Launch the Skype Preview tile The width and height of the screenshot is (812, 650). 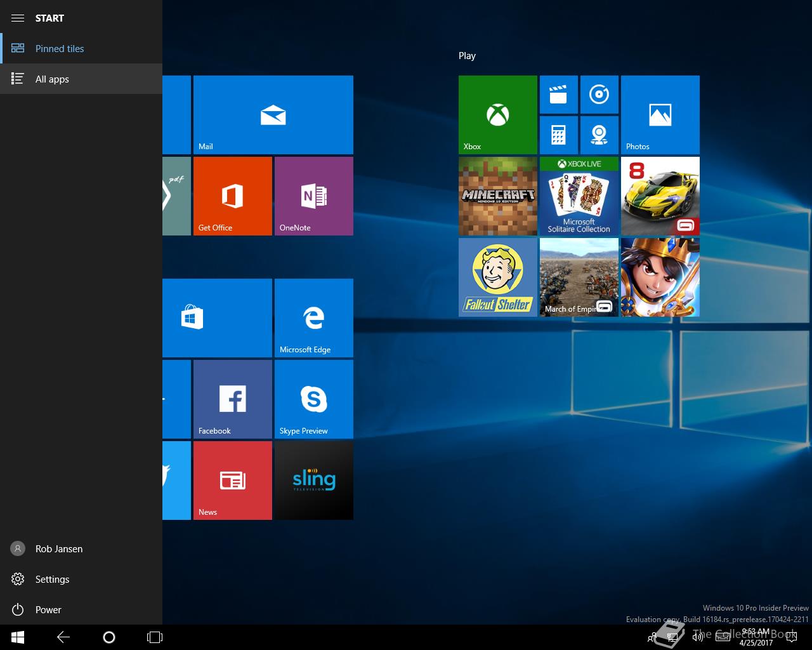(x=314, y=399)
